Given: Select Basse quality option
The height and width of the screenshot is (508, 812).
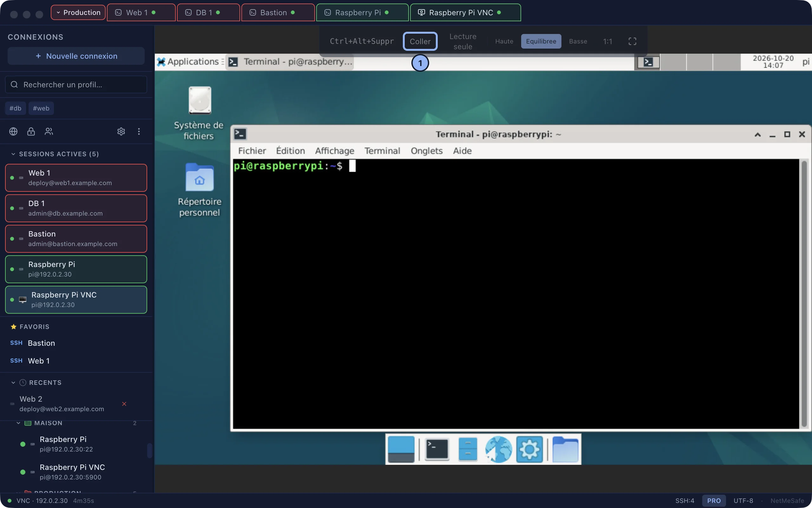Looking at the screenshot, I should (578, 41).
